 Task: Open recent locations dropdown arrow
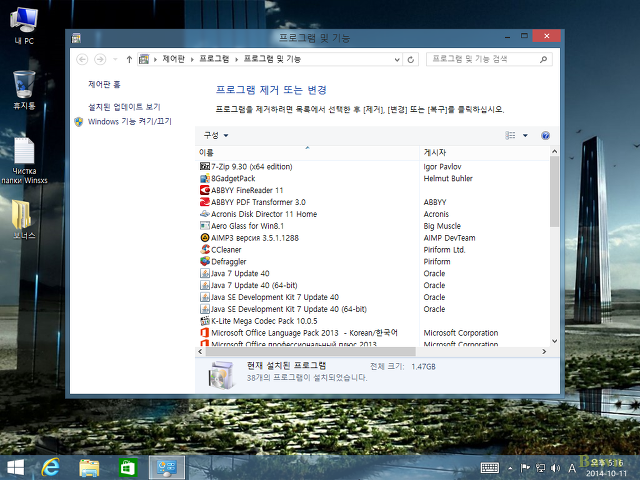click(x=115, y=60)
